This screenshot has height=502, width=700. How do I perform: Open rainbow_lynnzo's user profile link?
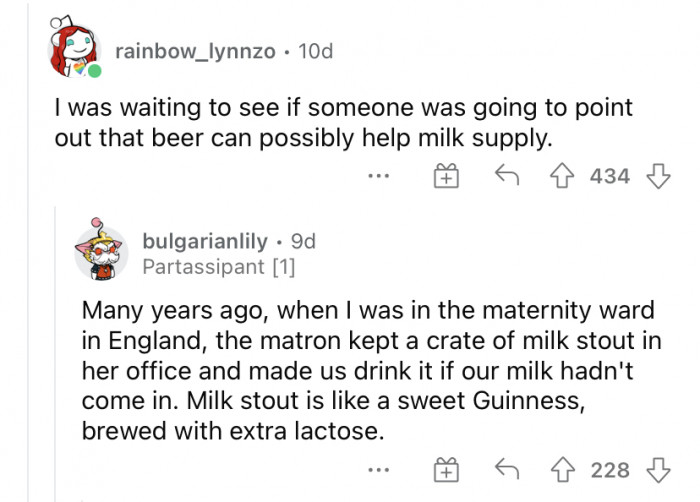195,50
